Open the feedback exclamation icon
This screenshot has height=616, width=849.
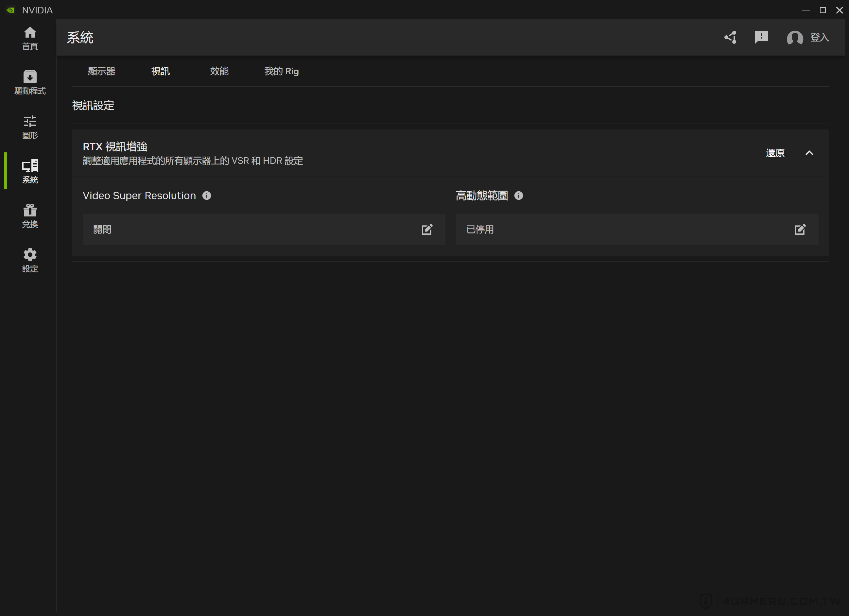pos(761,37)
